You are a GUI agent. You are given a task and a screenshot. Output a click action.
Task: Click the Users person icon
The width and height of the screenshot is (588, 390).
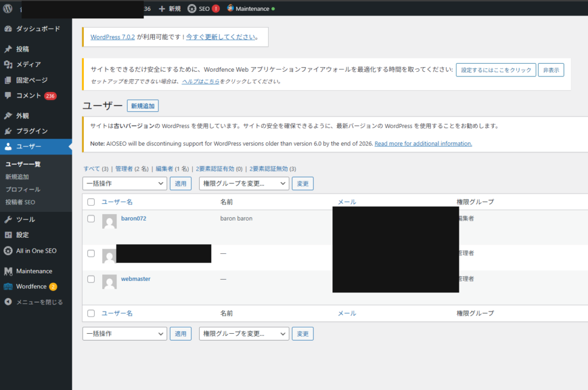pos(8,146)
